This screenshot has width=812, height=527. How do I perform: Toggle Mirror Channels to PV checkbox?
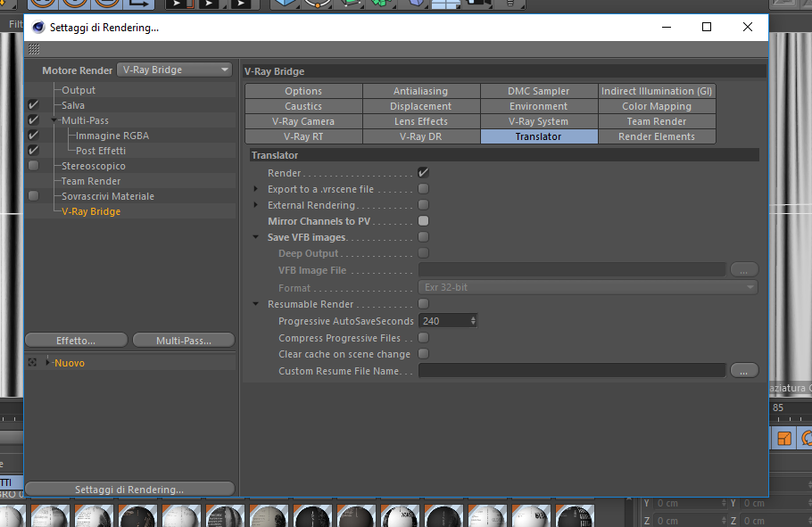click(423, 220)
